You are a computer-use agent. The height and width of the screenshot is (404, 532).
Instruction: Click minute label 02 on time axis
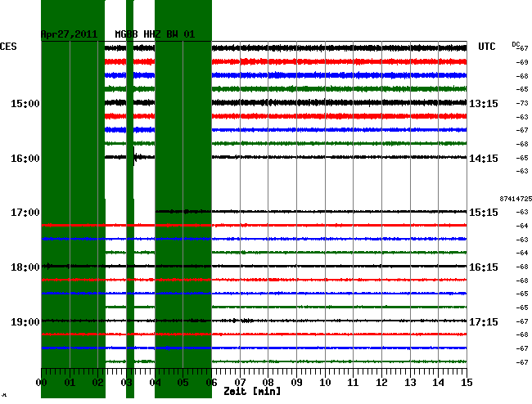(x=97, y=382)
